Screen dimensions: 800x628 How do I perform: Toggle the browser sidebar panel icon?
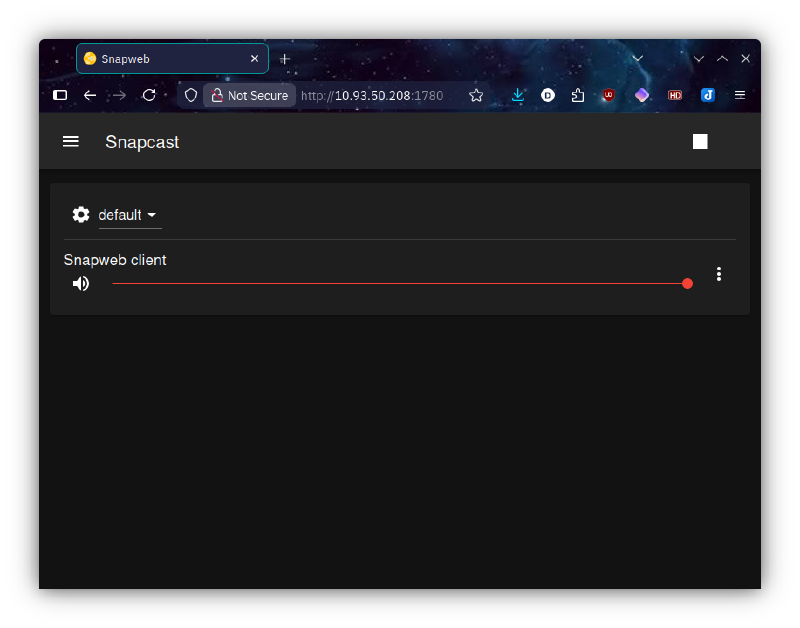pos(60,95)
